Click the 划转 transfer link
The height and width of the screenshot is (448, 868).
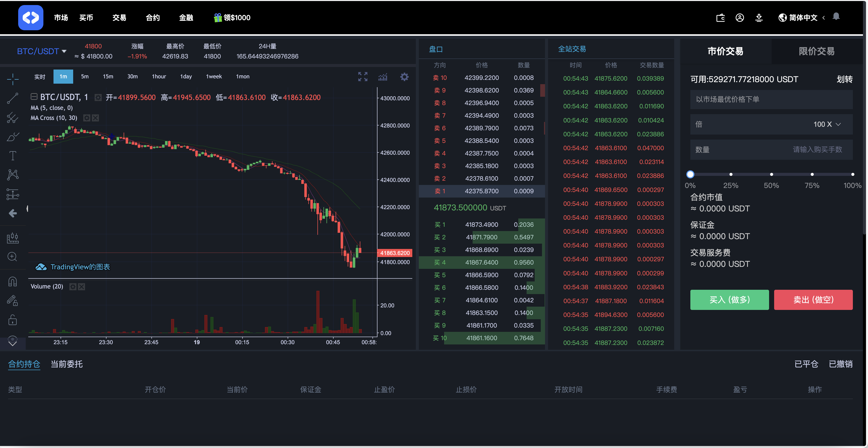click(845, 79)
